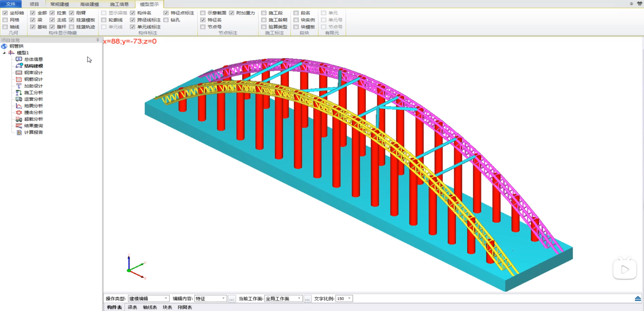Viewport: 644px width, 311px height.
Task: Open 地震分析 chart icon
Action: click(x=19, y=106)
